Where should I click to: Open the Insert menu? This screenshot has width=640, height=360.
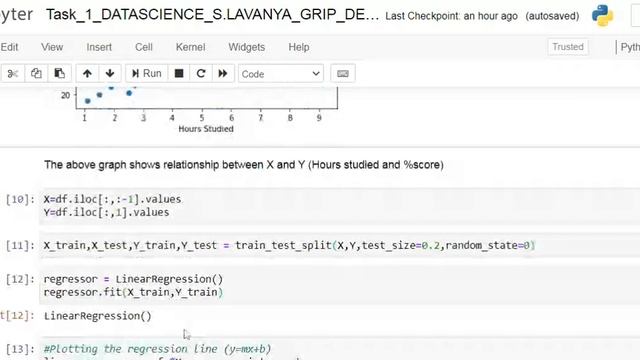point(99,47)
